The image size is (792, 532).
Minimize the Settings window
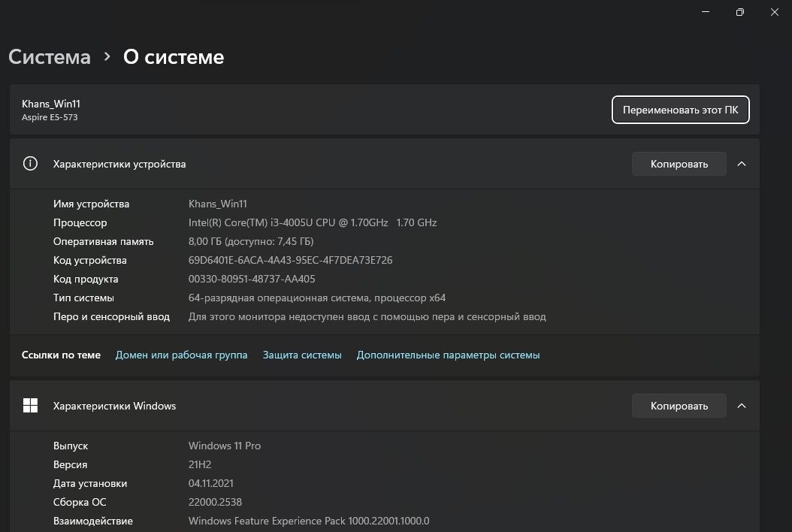coord(706,11)
